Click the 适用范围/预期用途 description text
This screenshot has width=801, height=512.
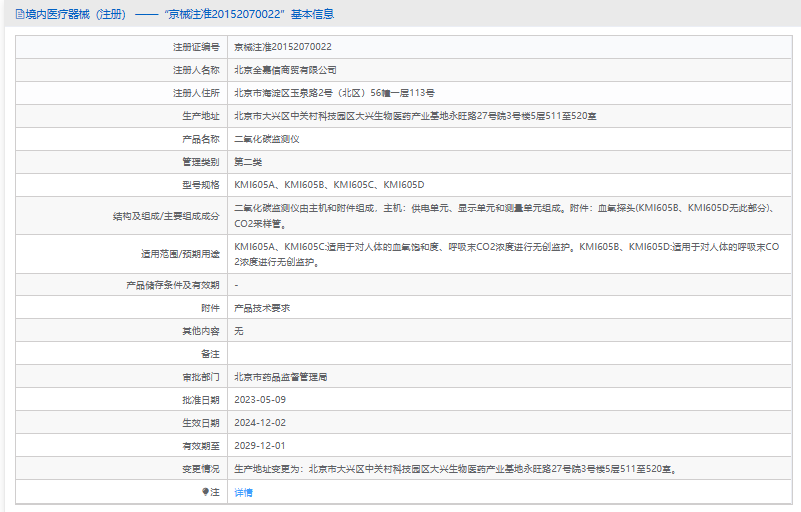click(x=507, y=254)
